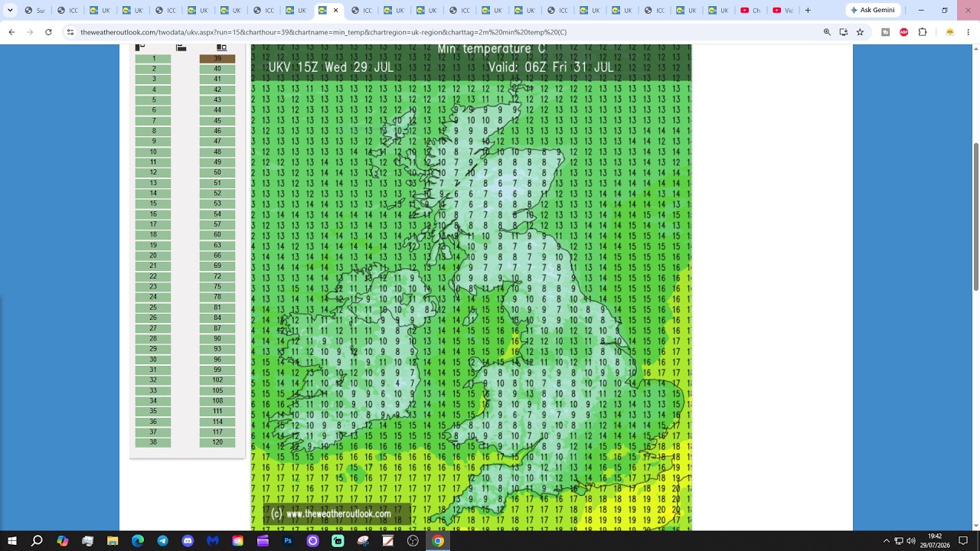Open the Extensions puzzle menu
The image size is (980, 551).
coord(923,32)
